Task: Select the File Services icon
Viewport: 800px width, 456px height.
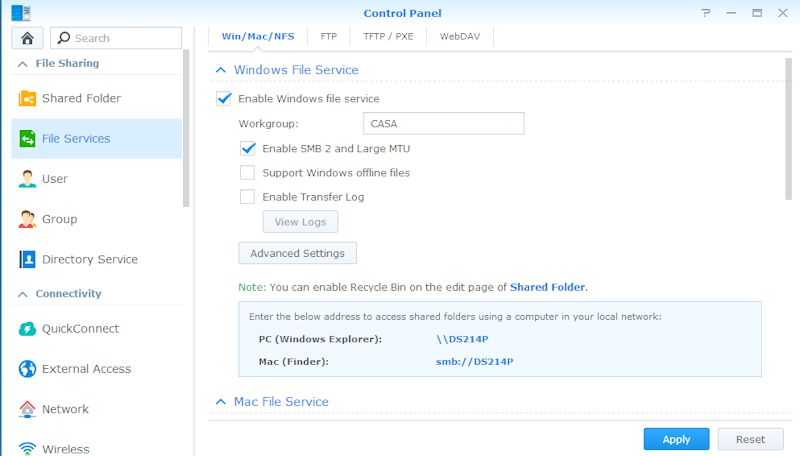Action: tap(27, 138)
